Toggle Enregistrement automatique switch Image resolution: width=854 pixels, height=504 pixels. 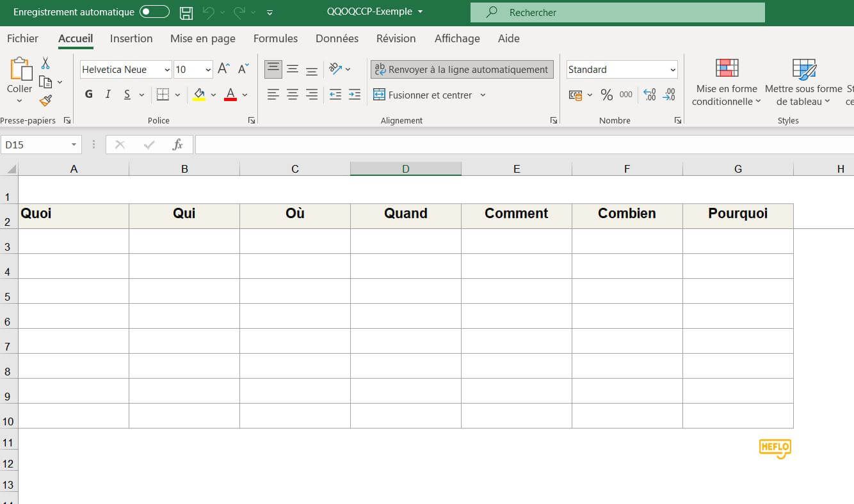[x=154, y=12]
